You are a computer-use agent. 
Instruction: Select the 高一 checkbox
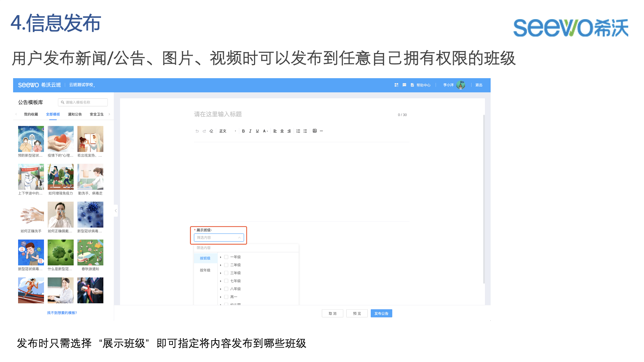point(226,297)
